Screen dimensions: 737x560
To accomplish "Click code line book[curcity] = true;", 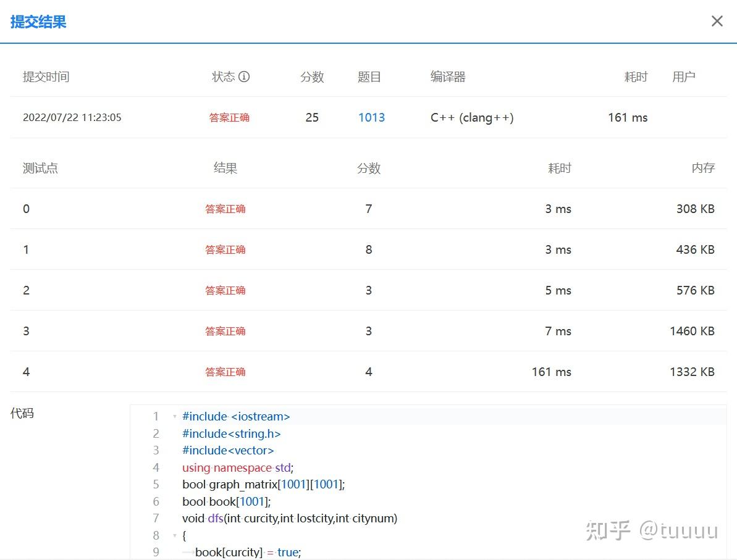I will (x=248, y=553).
